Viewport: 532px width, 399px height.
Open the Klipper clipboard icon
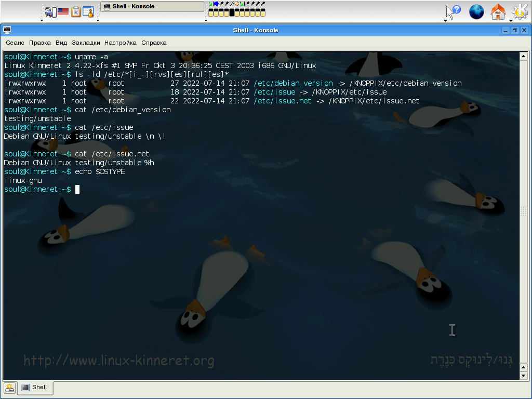point(76,12)
